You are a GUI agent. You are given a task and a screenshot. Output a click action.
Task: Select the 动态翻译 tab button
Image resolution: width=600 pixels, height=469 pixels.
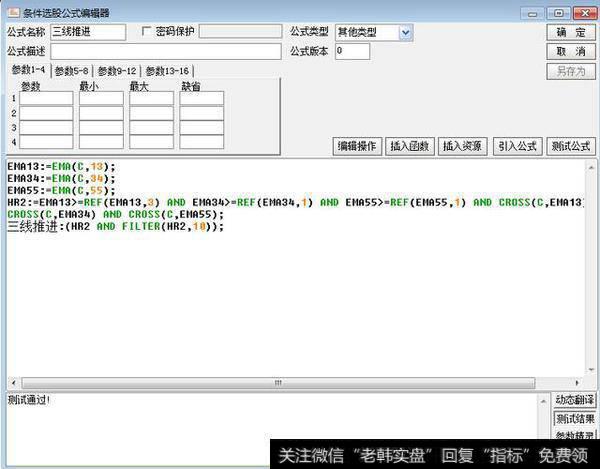click(x=574, y=400)
